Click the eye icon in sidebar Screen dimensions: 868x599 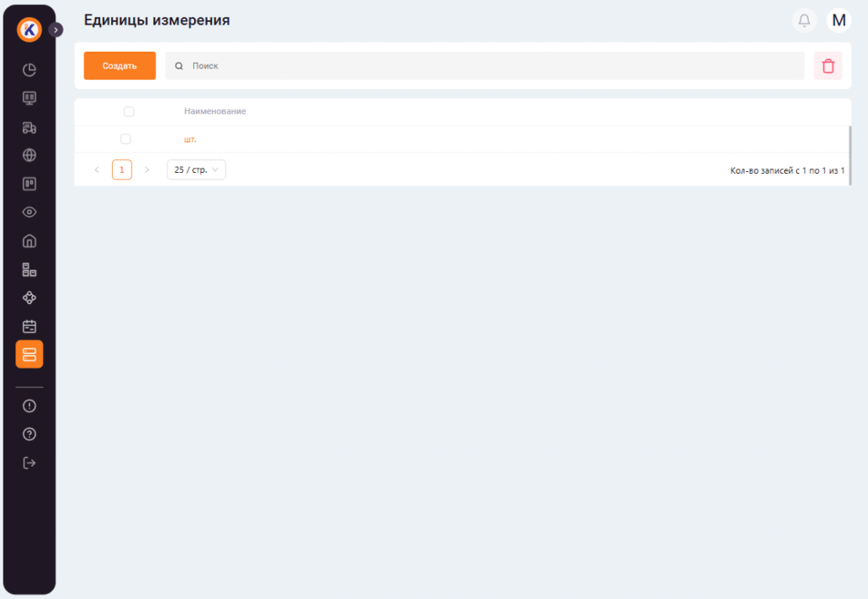pos(29,212)
